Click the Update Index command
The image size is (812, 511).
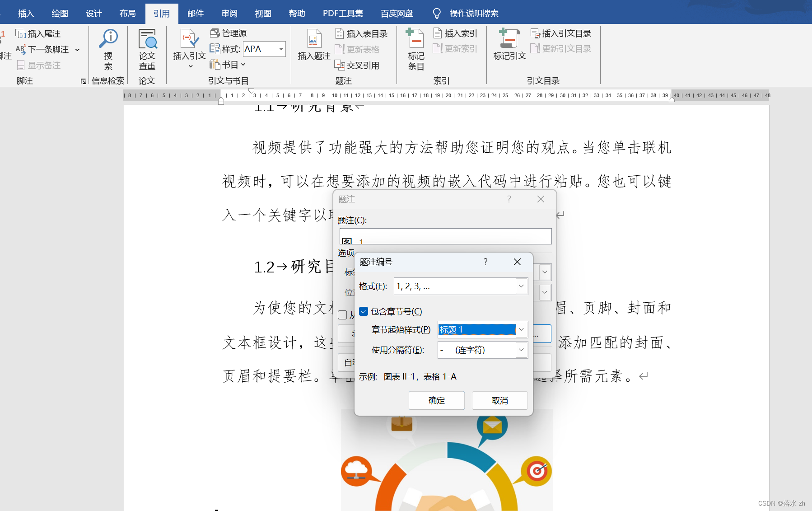(x=455, y=48)
